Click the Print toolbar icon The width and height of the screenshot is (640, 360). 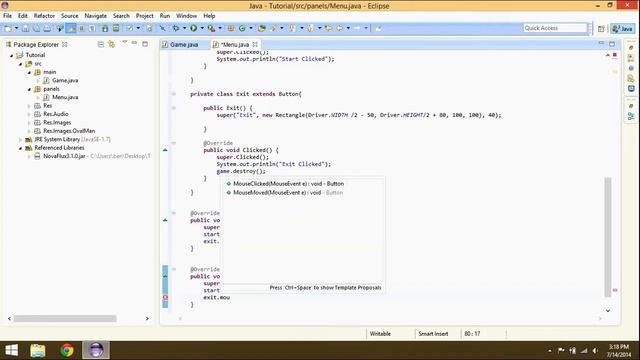tap(47, 28)
